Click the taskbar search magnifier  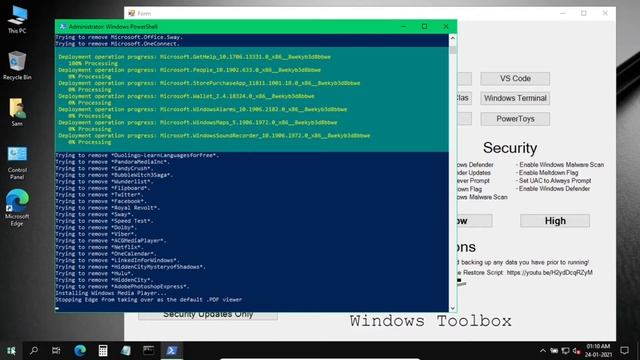[34, 351]
